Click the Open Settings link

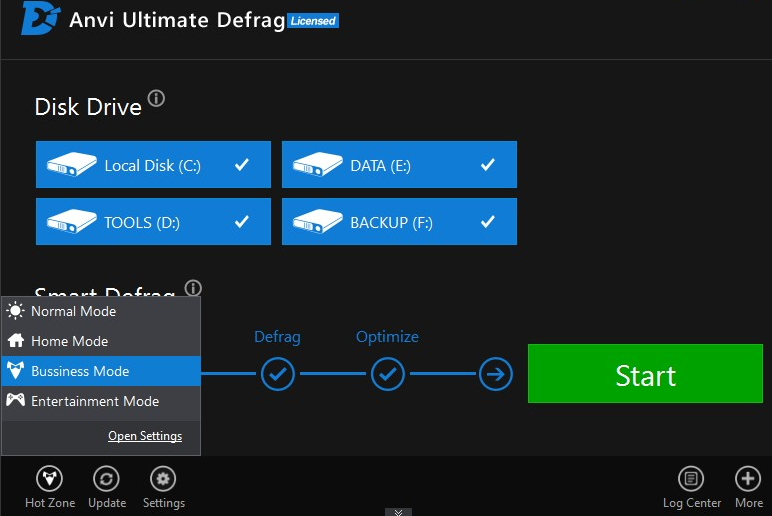[145, 436]
